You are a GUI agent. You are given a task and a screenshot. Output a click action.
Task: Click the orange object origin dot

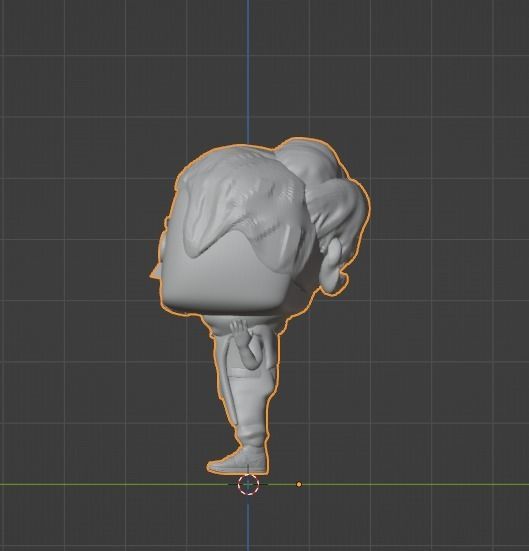(299, 484)
